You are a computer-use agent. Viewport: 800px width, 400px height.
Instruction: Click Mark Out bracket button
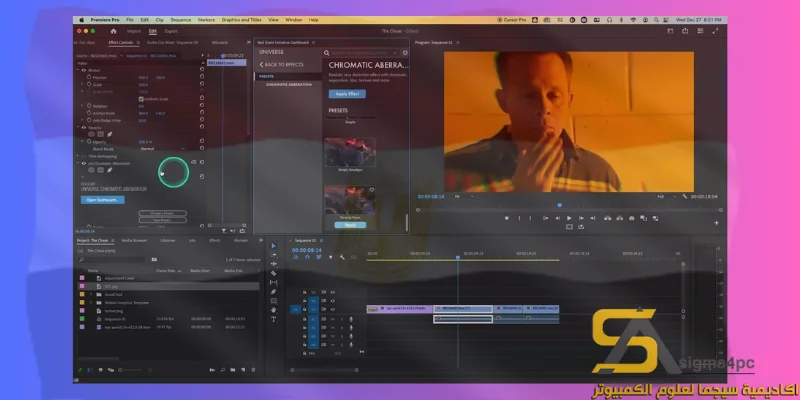pyautogui.click(x=530, y=218)
